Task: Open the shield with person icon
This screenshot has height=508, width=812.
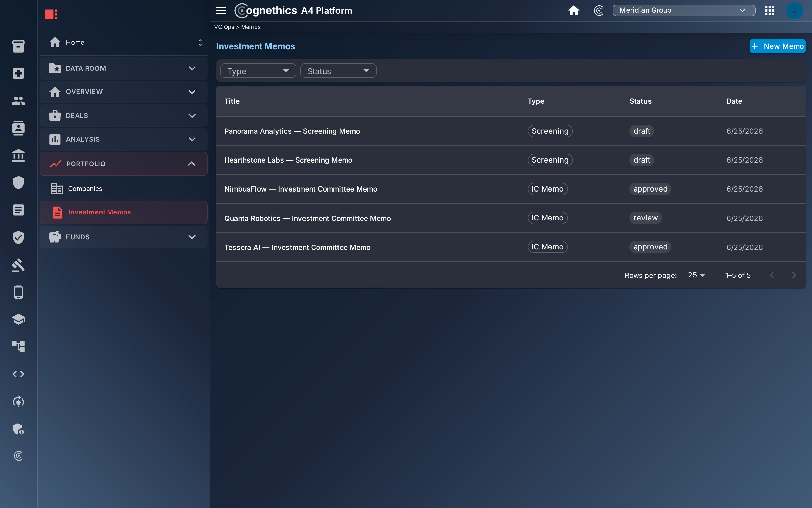Action: [x=19, y=429]
